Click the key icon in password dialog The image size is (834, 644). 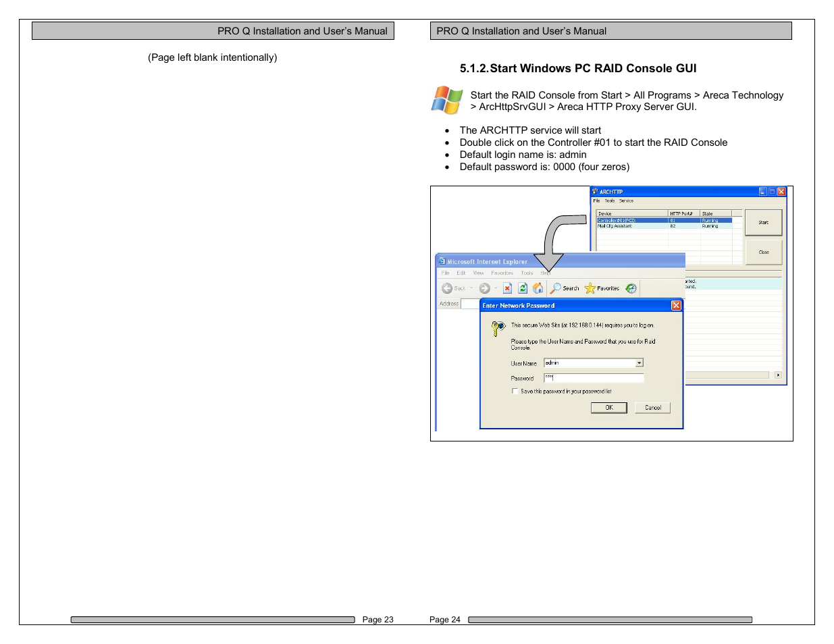click(498, 329)
